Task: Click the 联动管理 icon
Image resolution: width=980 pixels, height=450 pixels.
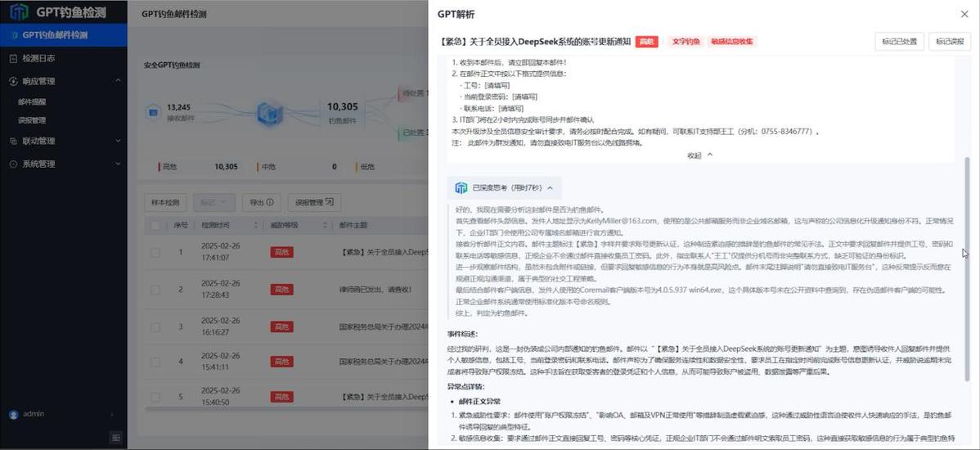Action: pyautogui.click(x=14, y=142)
